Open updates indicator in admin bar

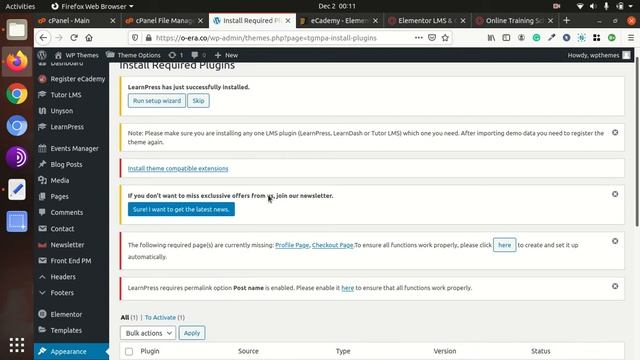pyautogui.click(x=176, y=55)
